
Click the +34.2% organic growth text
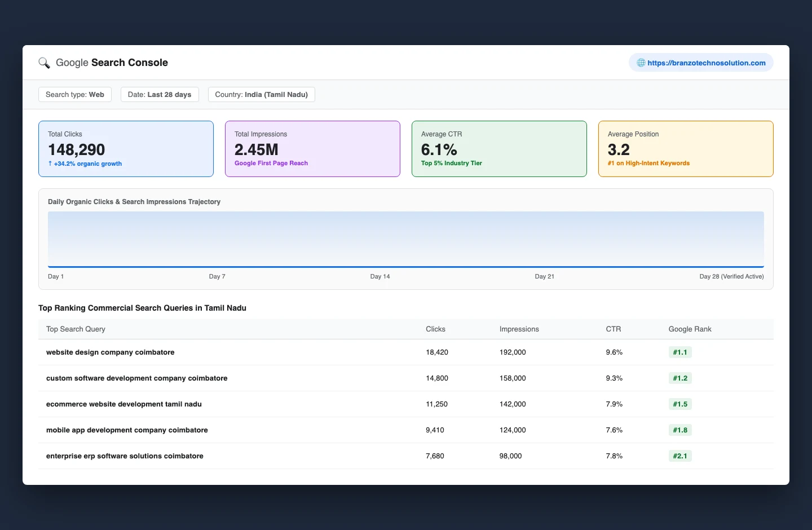coord(85,164)
